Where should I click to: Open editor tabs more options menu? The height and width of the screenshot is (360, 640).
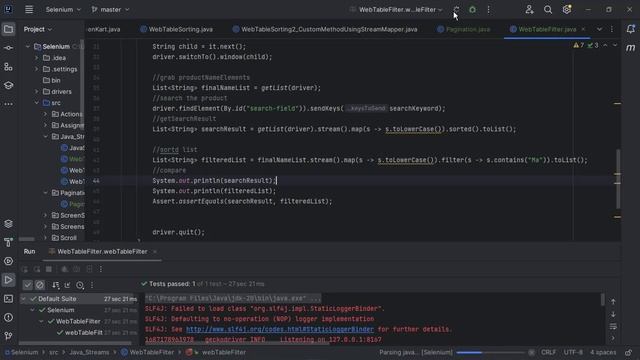(x=612, y=29)
